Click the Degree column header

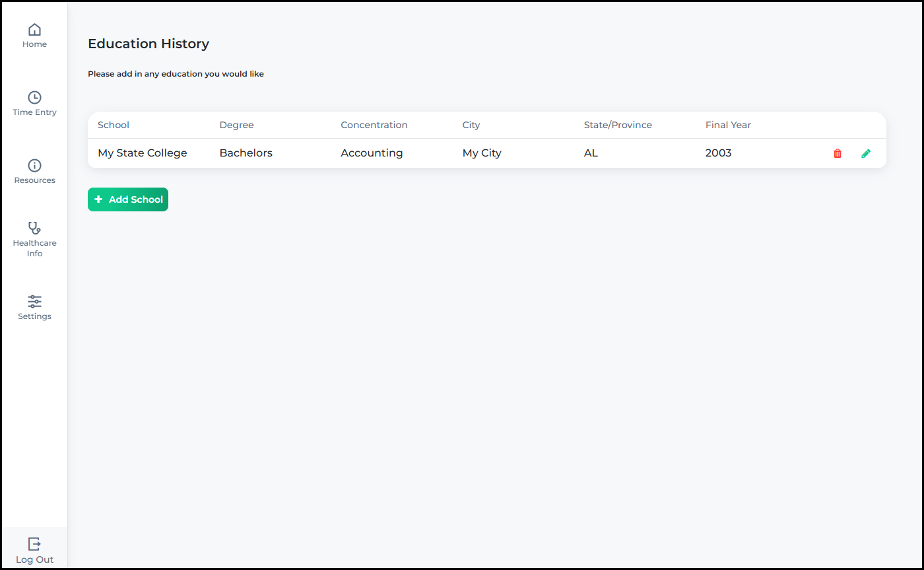click(236, 125)
